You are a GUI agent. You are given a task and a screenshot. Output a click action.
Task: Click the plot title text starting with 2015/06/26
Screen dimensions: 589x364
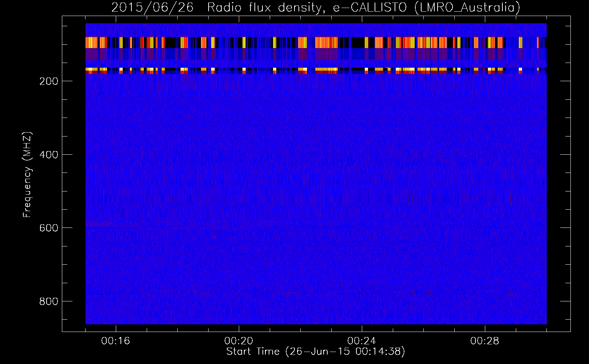click(316, 8)
